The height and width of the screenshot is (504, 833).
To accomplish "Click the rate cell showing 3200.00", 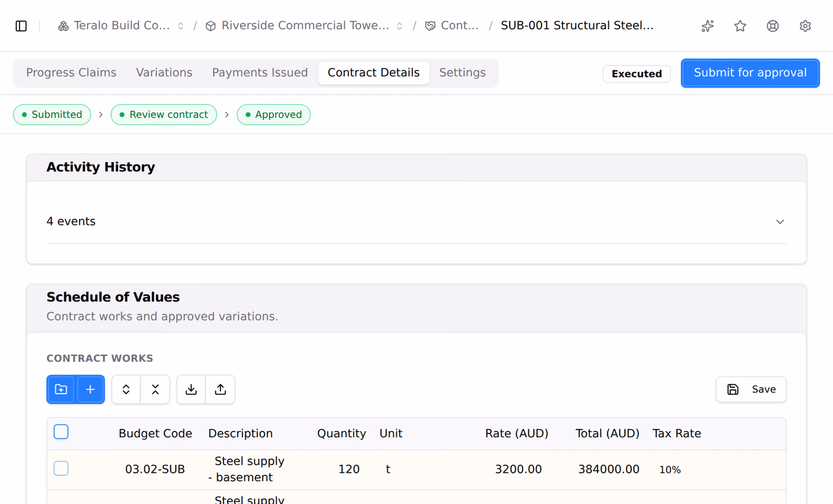I will tap(519, 470).
